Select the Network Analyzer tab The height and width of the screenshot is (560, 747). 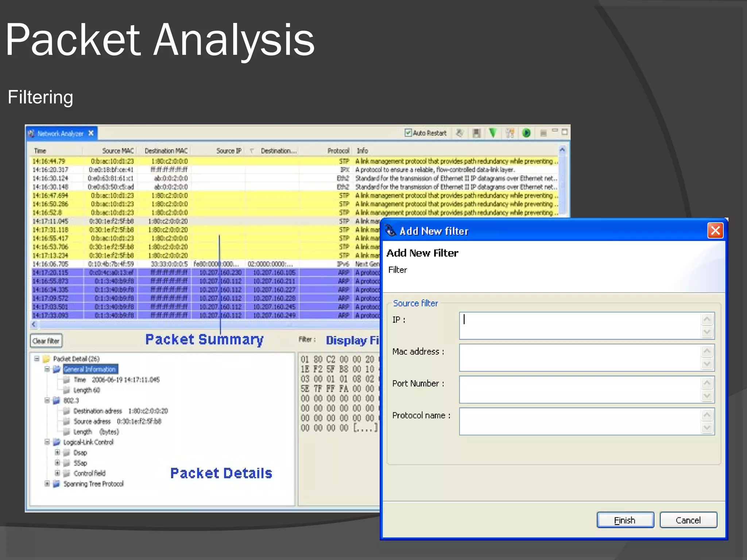pyautogui.click(x=61, y=133)
